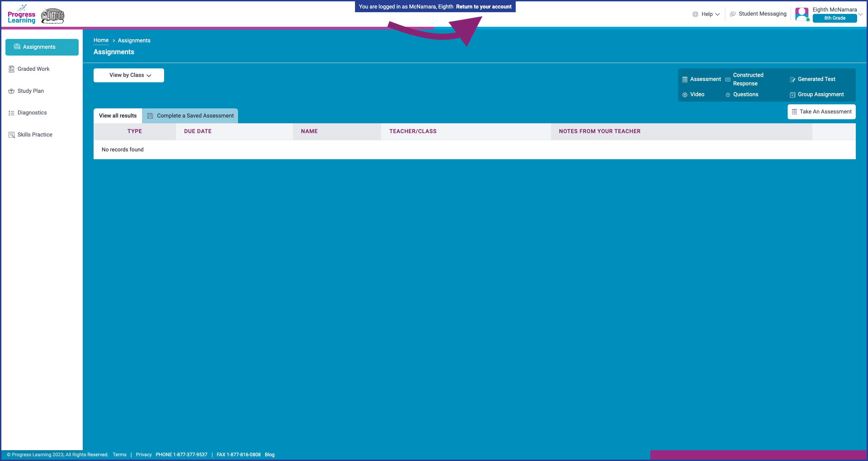Click the Study Plan icon

12,91
